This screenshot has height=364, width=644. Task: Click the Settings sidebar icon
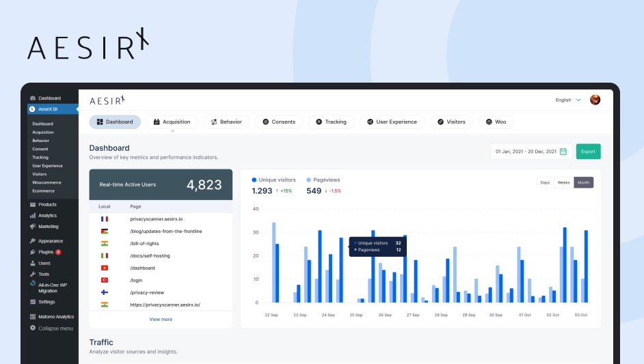(x=32, y=302)
